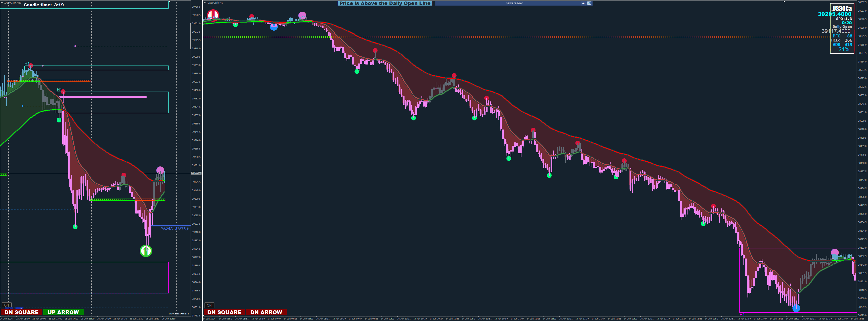Click the news reader title bar

514,3
